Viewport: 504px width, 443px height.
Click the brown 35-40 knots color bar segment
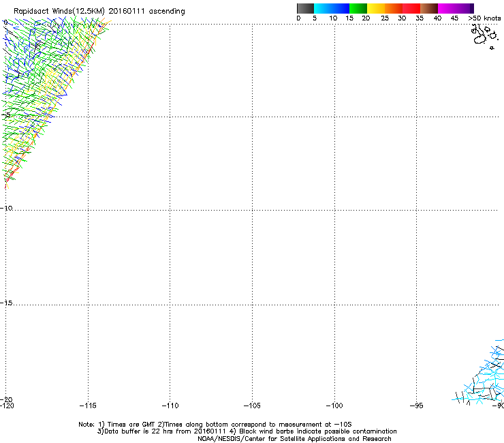click(x=429, y=8)
